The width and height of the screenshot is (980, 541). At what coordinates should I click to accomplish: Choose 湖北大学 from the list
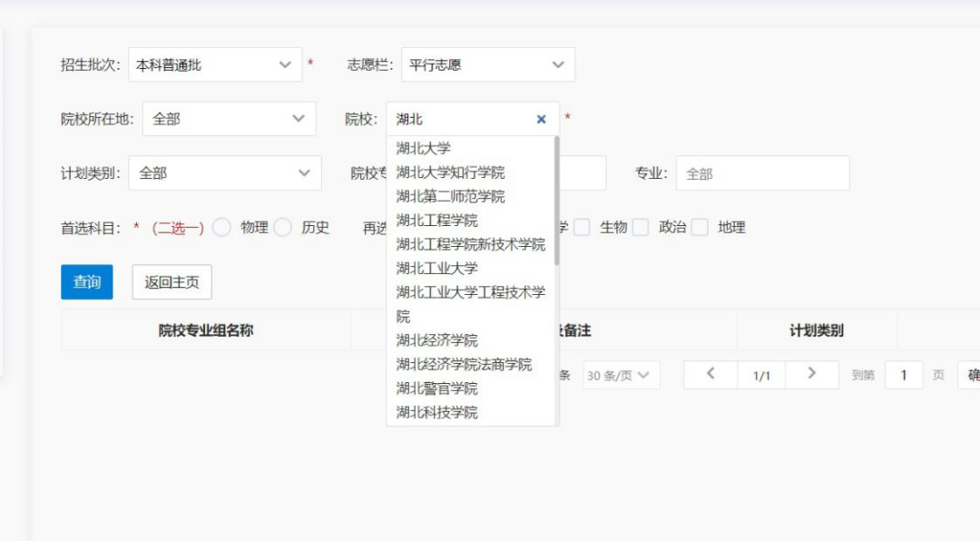[471, 148]
